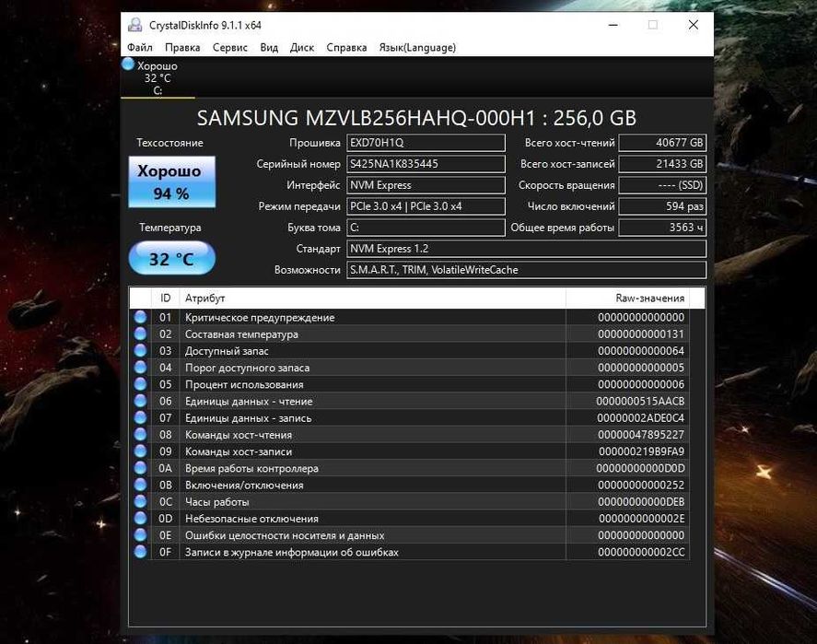Image resolution: width=817 pixels, height=644 pixels.
Task: Click the Интерфейс field NVM Express
Action: 426,185
